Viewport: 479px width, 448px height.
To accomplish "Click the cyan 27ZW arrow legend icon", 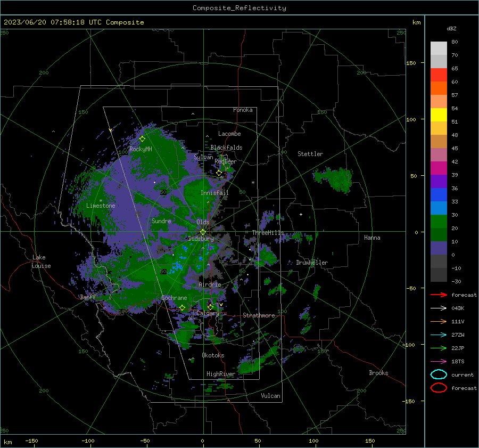I will [439, 335].
